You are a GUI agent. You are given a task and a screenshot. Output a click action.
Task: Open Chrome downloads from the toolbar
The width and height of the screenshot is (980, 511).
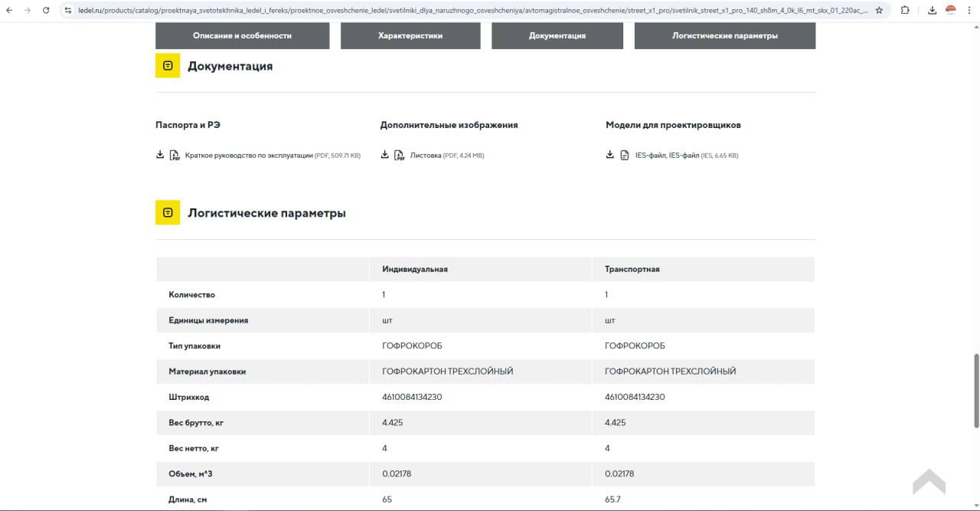click(x=933, y=11)
